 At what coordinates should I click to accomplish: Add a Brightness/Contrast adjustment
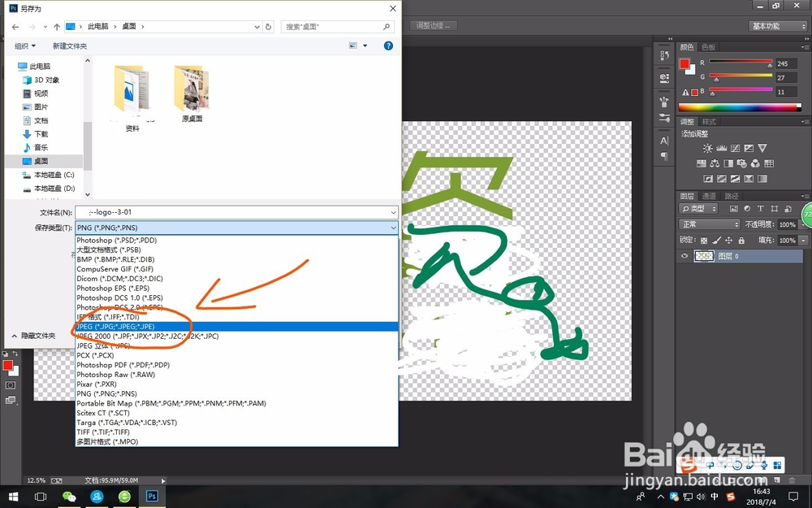[707, 148]
